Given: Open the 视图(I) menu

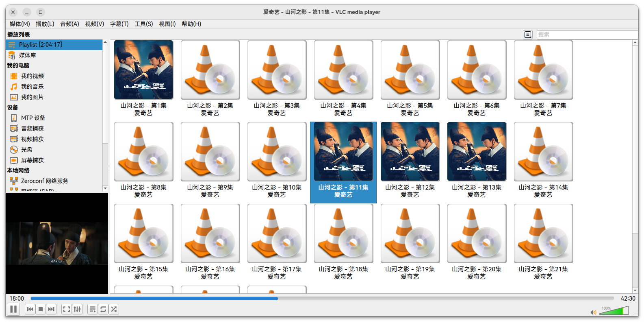Looking at the screenshot, I should point(167,24).
